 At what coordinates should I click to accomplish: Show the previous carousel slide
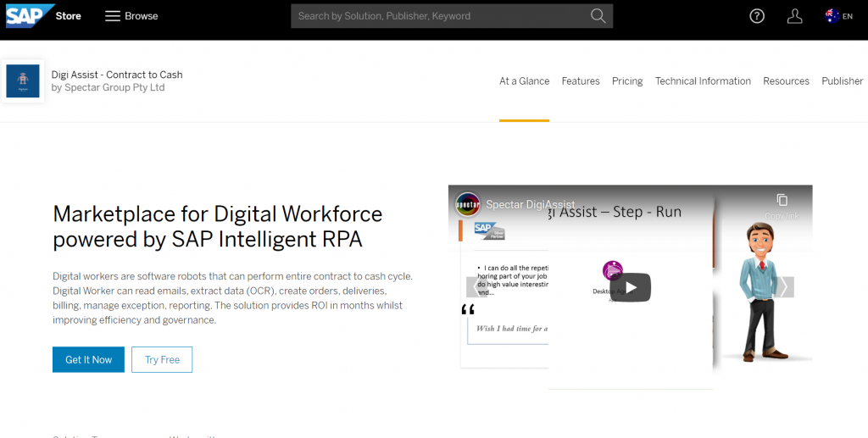click(476, 287)
